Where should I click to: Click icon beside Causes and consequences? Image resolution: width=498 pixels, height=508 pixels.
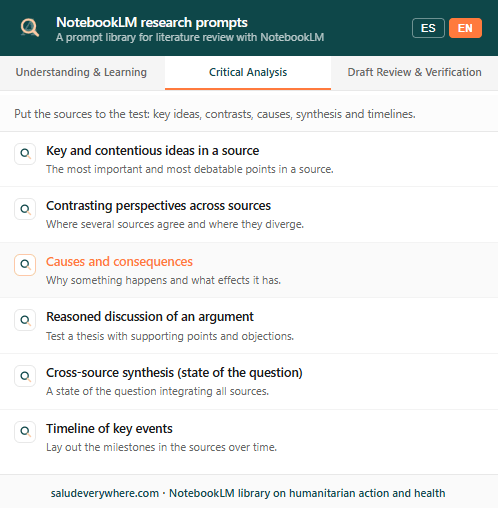25,265
